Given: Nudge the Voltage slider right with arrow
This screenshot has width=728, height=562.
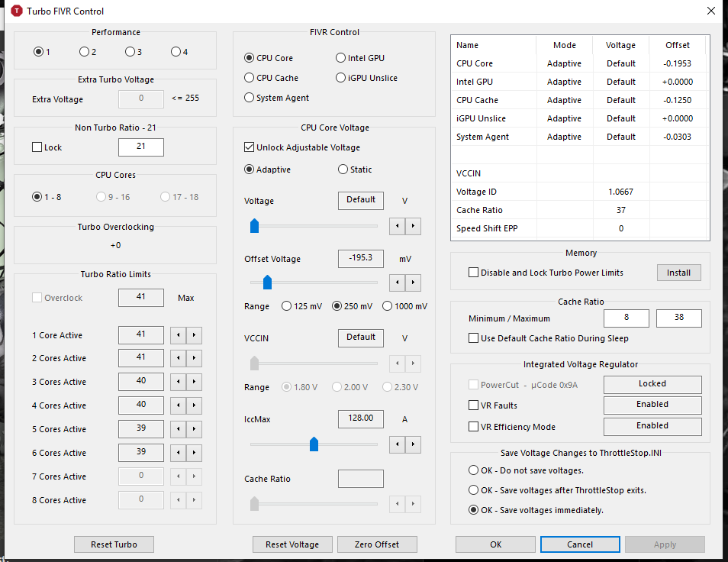Looking at the screenshot, I should tap(413, 226).
